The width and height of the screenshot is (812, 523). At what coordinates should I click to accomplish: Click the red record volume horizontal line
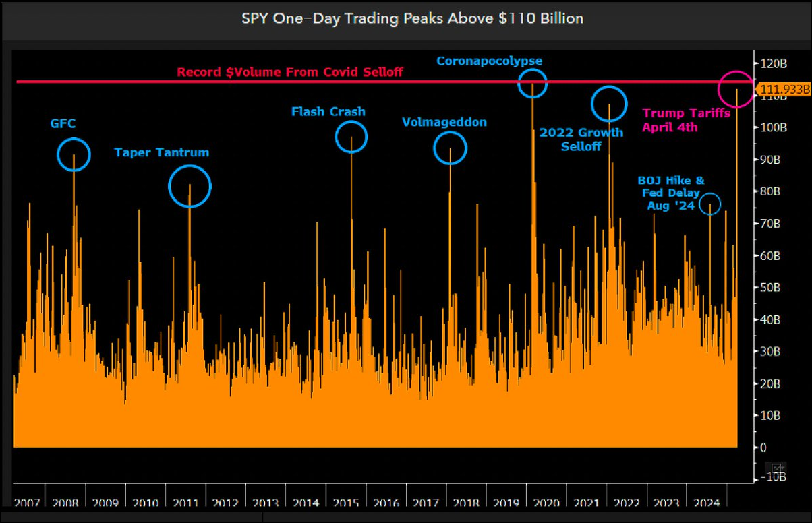coord(270,82)
